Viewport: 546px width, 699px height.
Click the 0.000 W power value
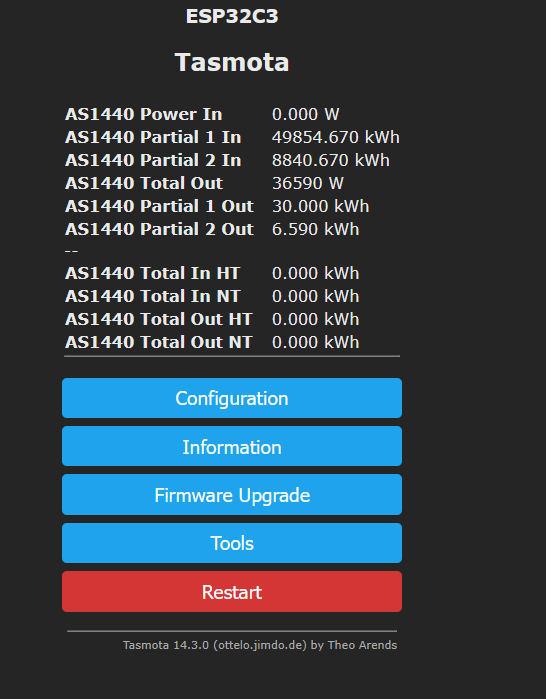[306, 114]
